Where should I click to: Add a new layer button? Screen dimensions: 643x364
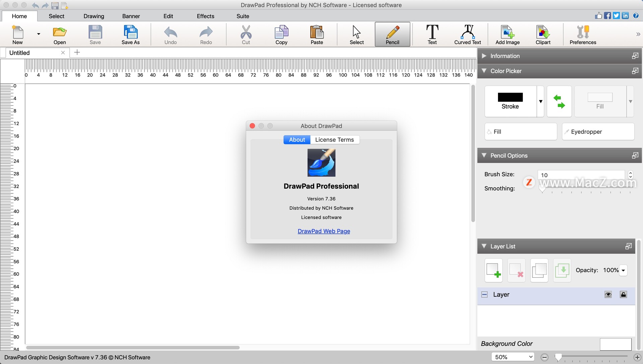pyautogui.click(x=493, y=270)
